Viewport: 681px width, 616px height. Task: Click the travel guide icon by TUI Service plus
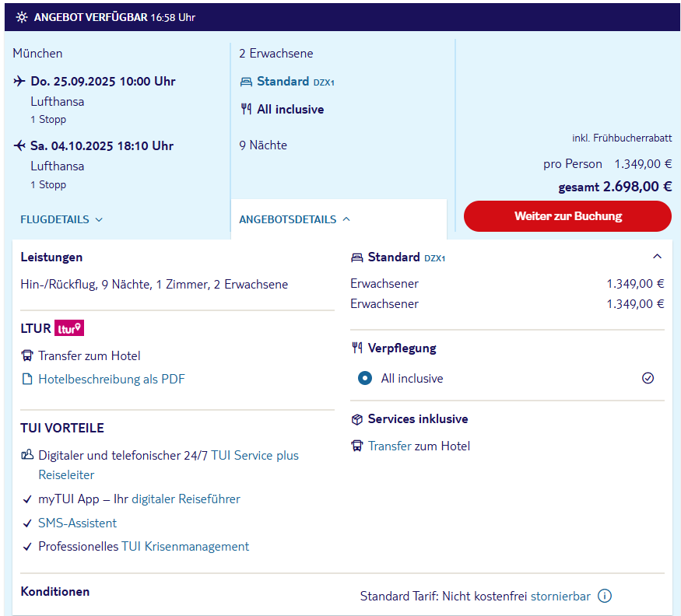pyautogui.click(x=27, y=455)
